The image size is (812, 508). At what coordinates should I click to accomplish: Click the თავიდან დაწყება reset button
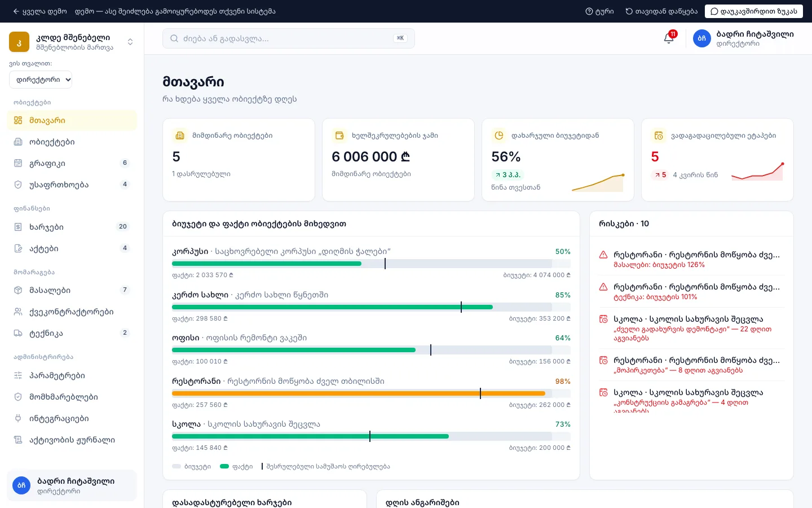click(661, 11)
